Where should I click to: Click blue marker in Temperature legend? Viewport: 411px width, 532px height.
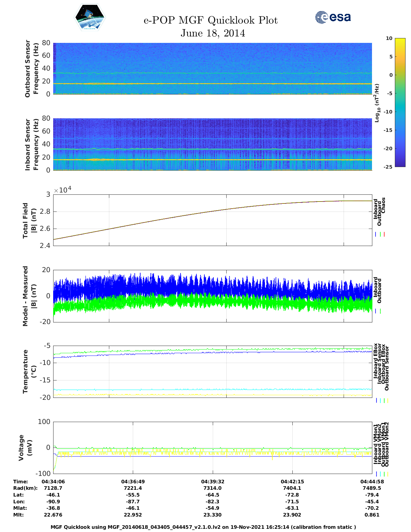(x=376, y=400)
